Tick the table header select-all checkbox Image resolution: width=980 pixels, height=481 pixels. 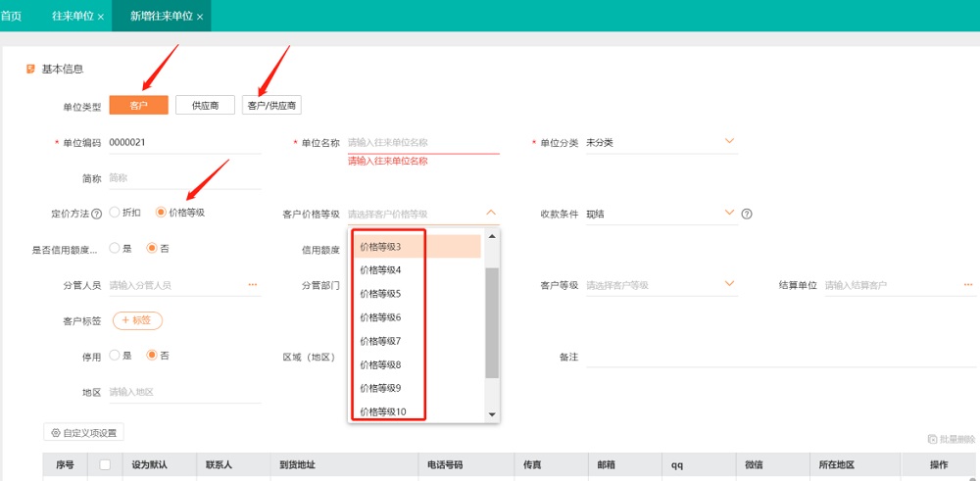105,464
